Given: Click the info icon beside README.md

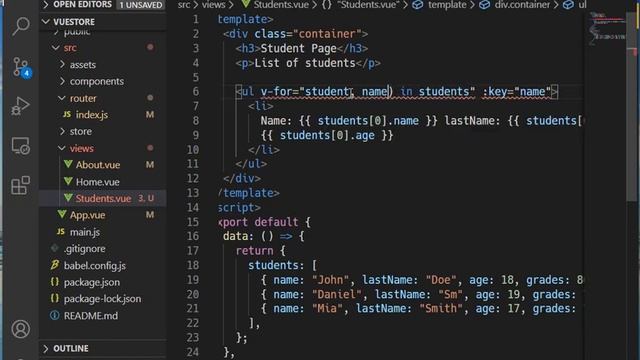Looking at the screenshot, I should click(55, 315).
